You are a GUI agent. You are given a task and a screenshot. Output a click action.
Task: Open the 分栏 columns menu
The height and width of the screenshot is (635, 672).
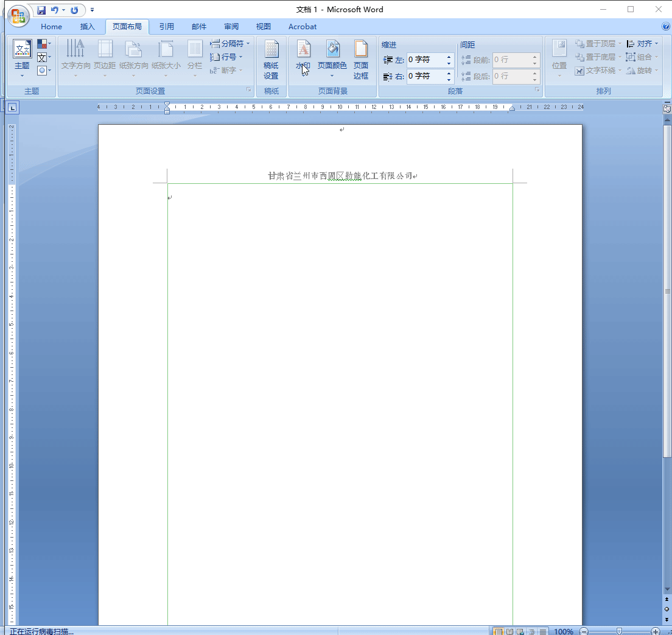click(195, 58)
